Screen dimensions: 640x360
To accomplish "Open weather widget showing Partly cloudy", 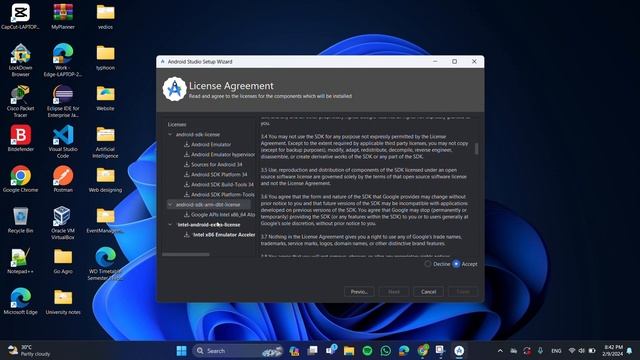I will 29,351.
